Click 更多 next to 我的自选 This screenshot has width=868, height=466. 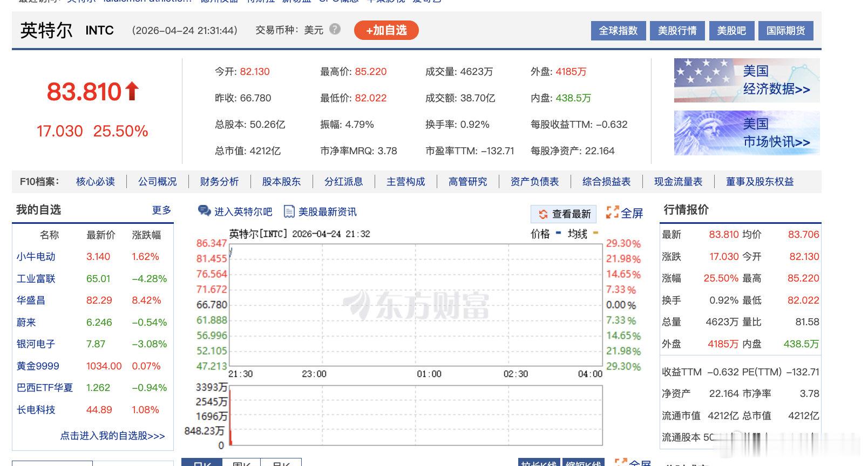click(161, 210)
